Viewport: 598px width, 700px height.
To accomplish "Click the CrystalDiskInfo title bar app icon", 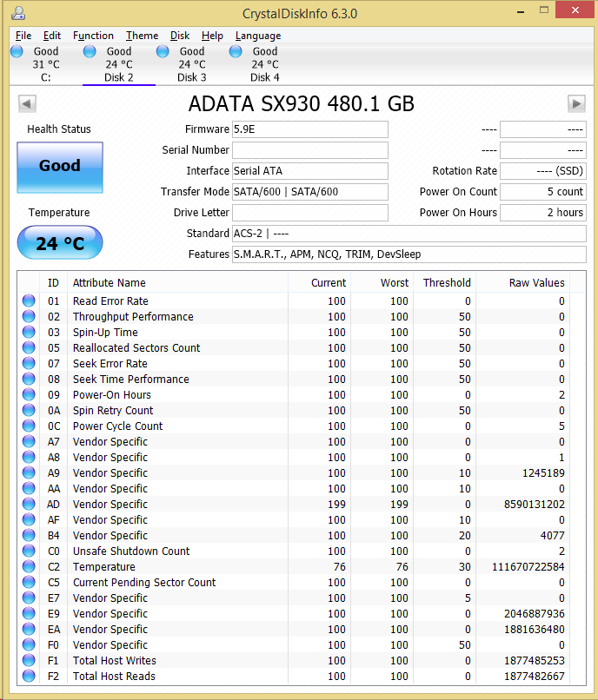I will [x=18, y=13].
